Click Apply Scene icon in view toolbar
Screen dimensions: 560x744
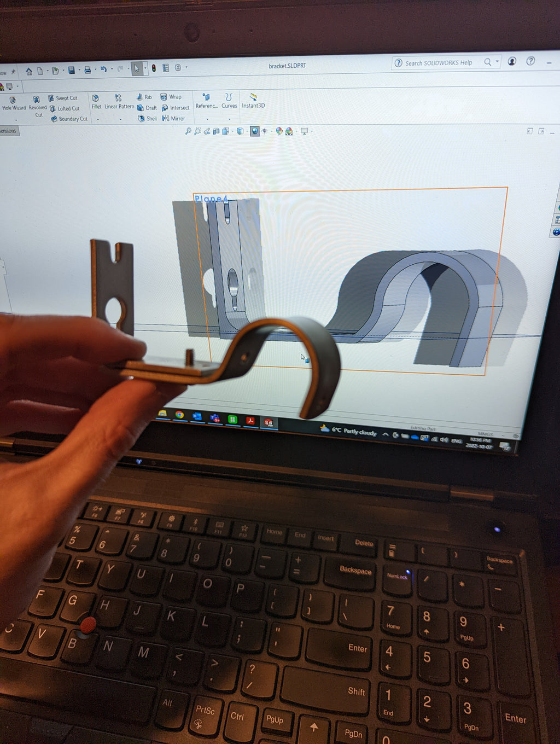pos(289,131)
